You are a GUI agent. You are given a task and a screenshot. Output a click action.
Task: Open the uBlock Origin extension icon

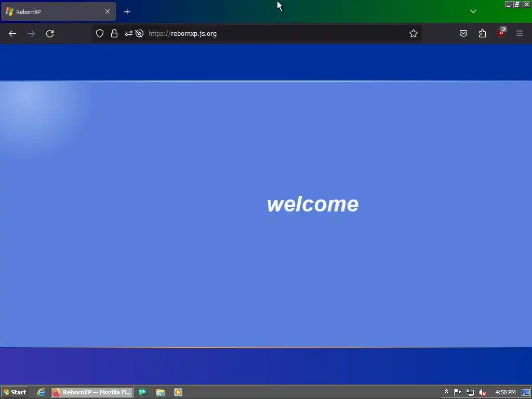point(501,33)
